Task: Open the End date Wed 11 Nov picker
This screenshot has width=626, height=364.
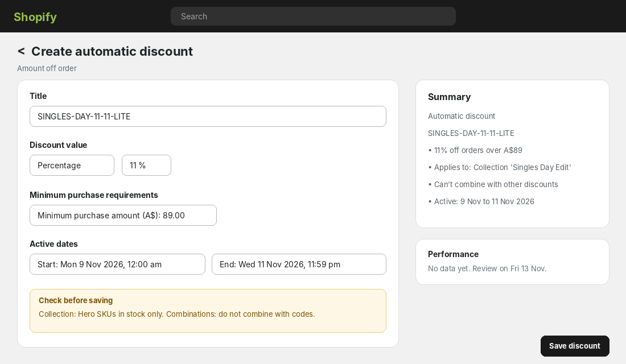Action: pos(299,264)
